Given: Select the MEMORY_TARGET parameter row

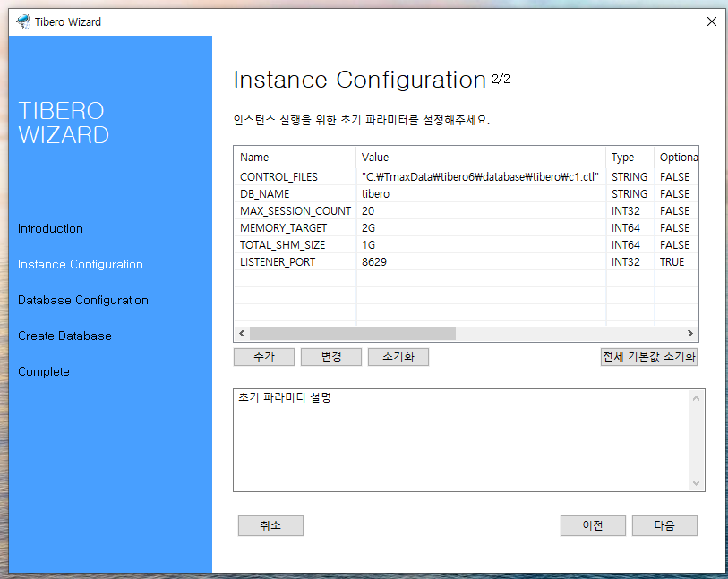Looking at the screenshot, I should click(467, 228).
